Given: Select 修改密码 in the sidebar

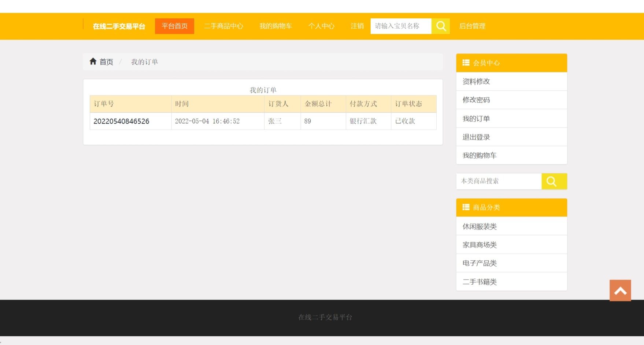Looking at the screenshot, I should [x=476, y=100].
